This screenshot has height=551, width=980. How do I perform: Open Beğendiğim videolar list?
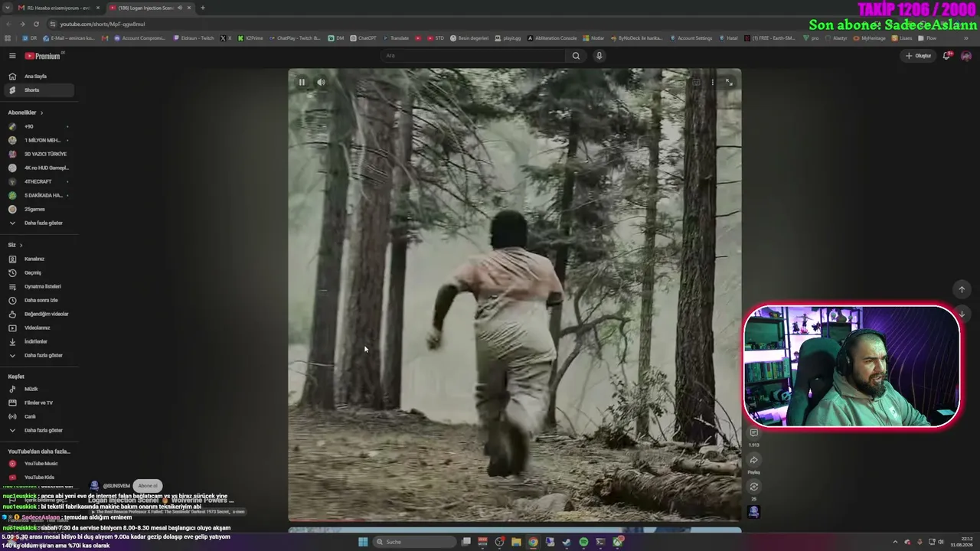pos(38,314)
